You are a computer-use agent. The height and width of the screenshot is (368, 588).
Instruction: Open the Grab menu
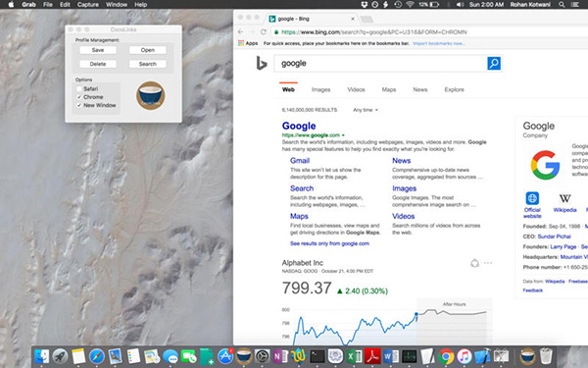click(x=28, y=5)
